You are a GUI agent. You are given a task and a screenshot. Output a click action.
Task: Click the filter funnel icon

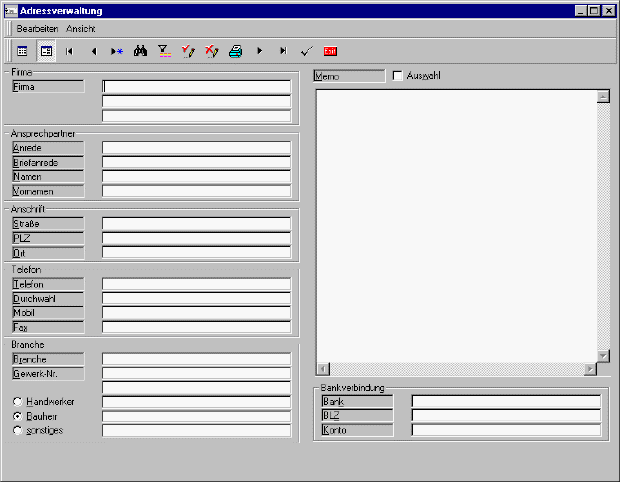[164, 50]
